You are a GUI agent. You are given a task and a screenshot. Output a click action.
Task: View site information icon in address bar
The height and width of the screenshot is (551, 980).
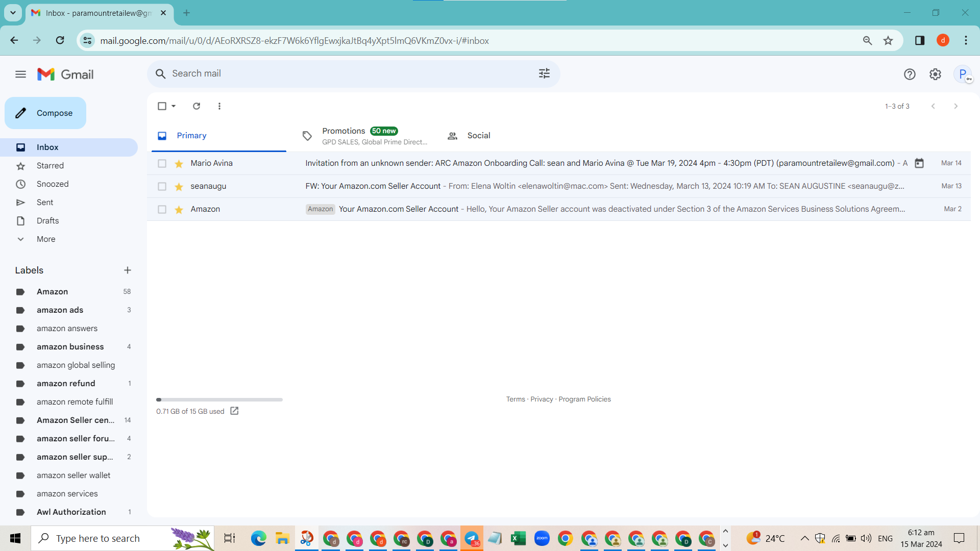tap(87, 40)
